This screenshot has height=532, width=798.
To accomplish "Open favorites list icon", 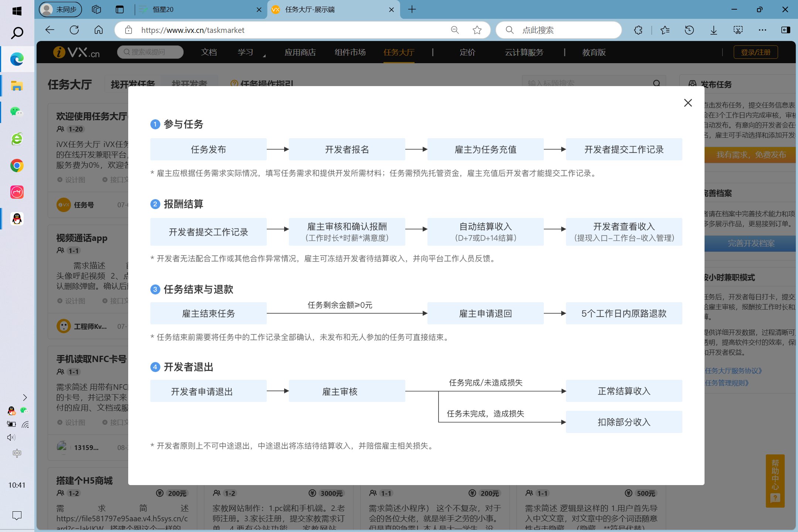I will 665,30.
